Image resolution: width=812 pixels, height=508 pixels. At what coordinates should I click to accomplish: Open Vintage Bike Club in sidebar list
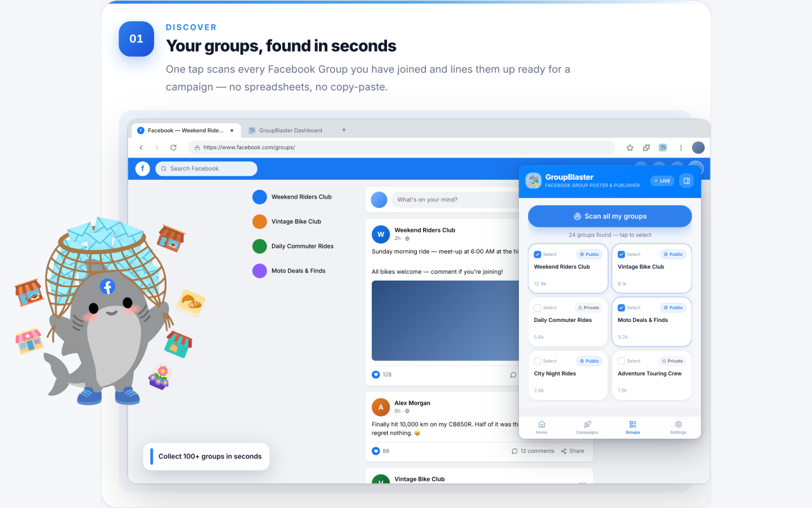point(287,222)
